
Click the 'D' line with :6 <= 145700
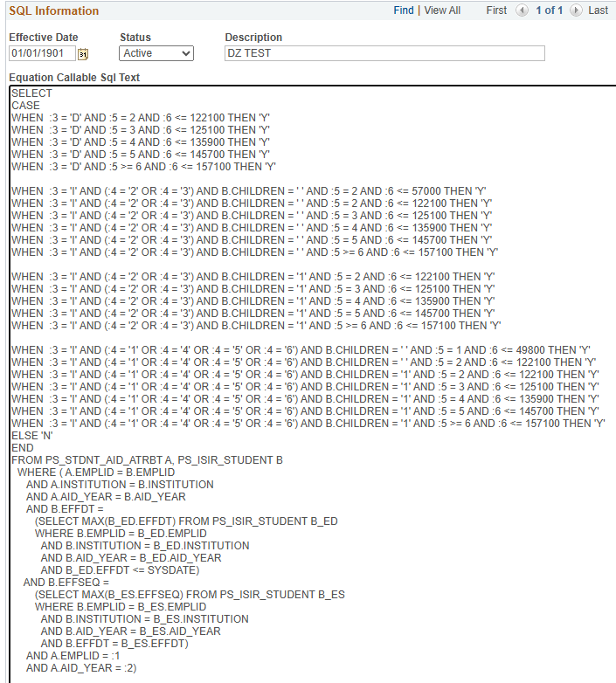coord(141,155)
